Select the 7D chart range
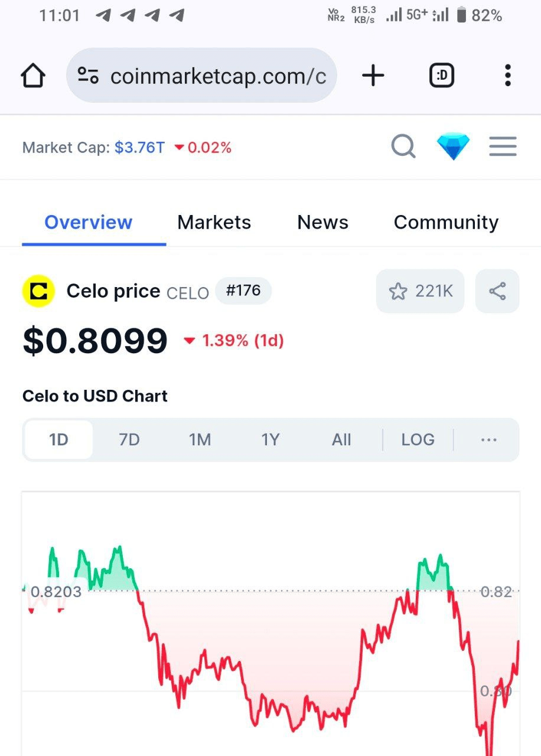 pos(129,440)
